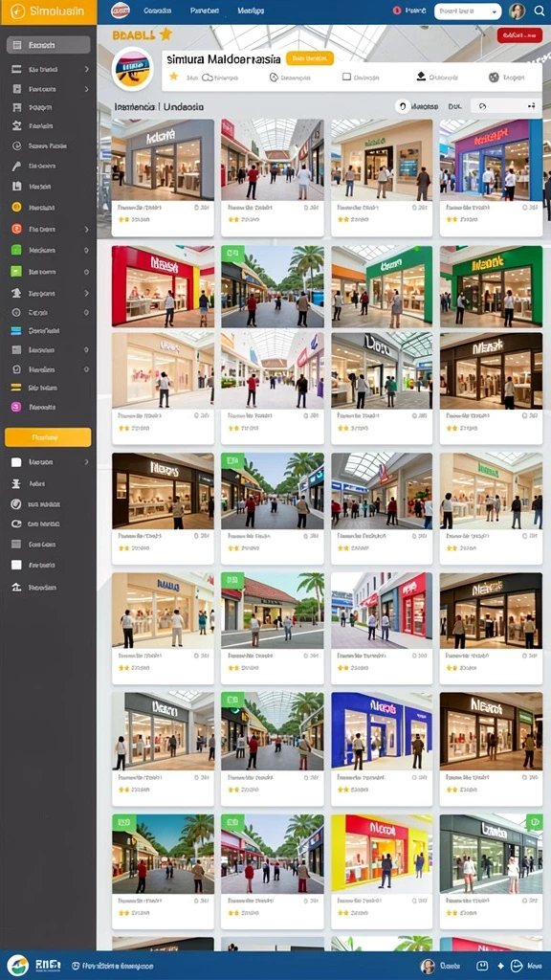This screenshot has width=551, height=980.
Task: Click the download icon in profile toolbar
Action: point(421,77)
